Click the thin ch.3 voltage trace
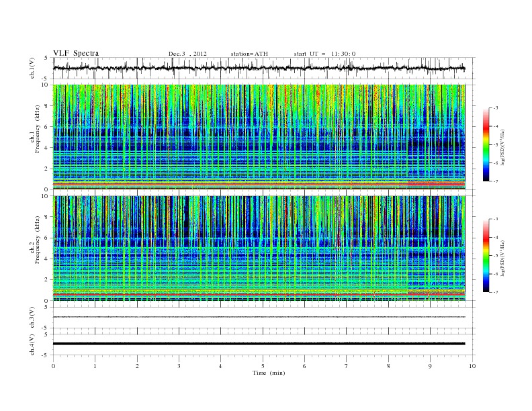 [x=259, y=317]
